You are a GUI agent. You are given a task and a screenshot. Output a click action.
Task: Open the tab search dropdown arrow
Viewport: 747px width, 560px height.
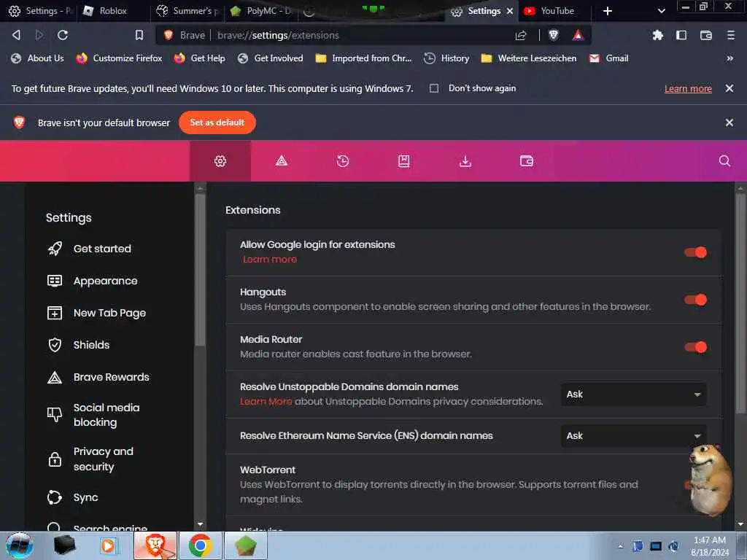pos(661,10)
